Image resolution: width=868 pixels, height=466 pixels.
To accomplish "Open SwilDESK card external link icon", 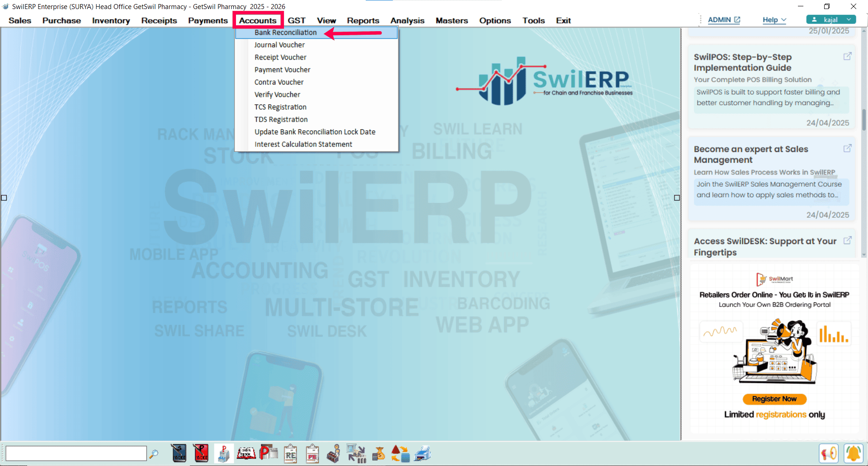I will click(848, 240).
